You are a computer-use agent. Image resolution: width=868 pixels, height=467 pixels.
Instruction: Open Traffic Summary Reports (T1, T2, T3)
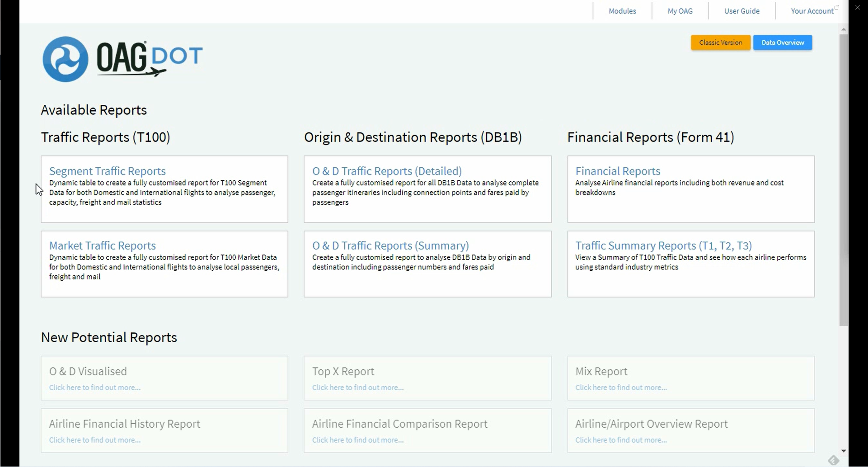(663, 245)
